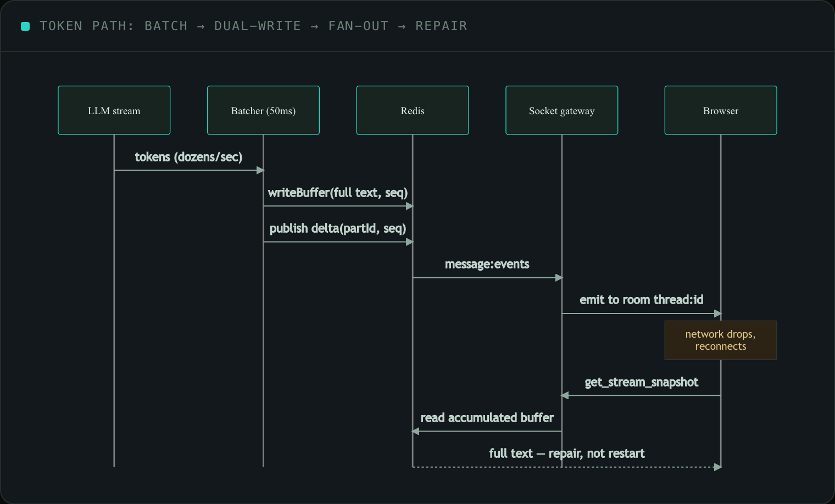Select the Socket gateway participant box

[562, 110]
